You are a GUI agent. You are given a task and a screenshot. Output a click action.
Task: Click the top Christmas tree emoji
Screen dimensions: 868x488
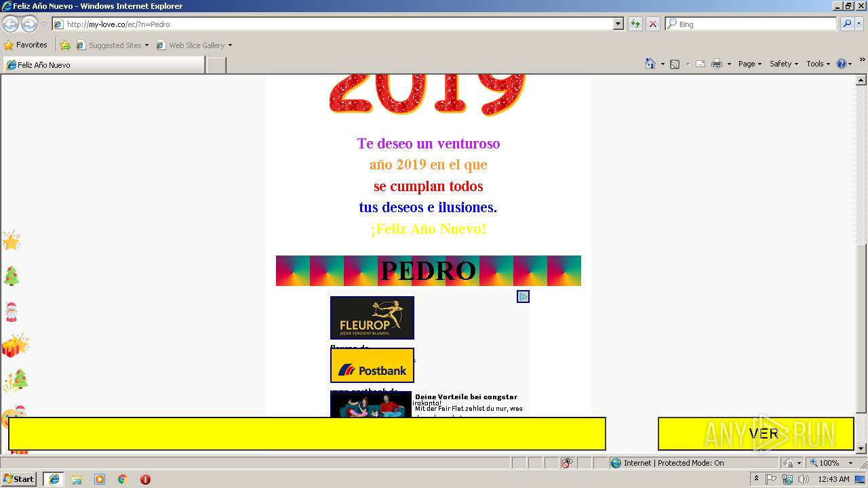click(12, 276)
